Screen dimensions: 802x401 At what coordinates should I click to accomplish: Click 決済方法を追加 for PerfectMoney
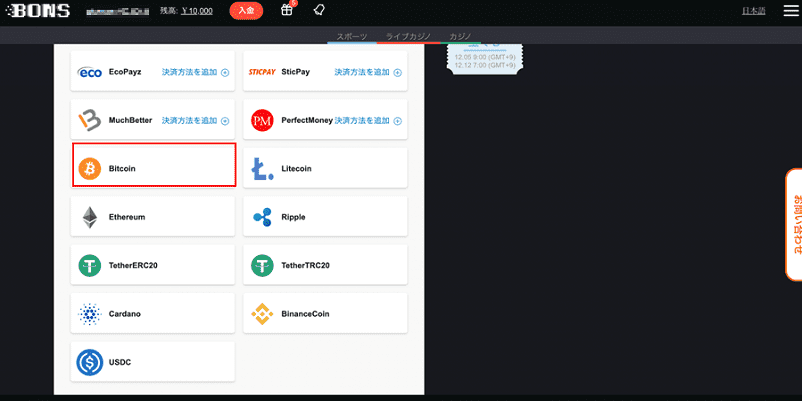tap(362, 121)
